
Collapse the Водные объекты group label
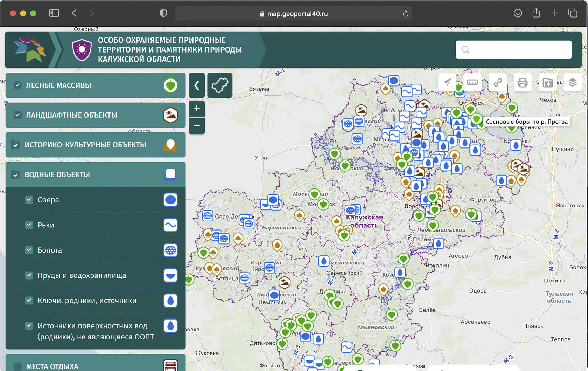click(57, 175)
